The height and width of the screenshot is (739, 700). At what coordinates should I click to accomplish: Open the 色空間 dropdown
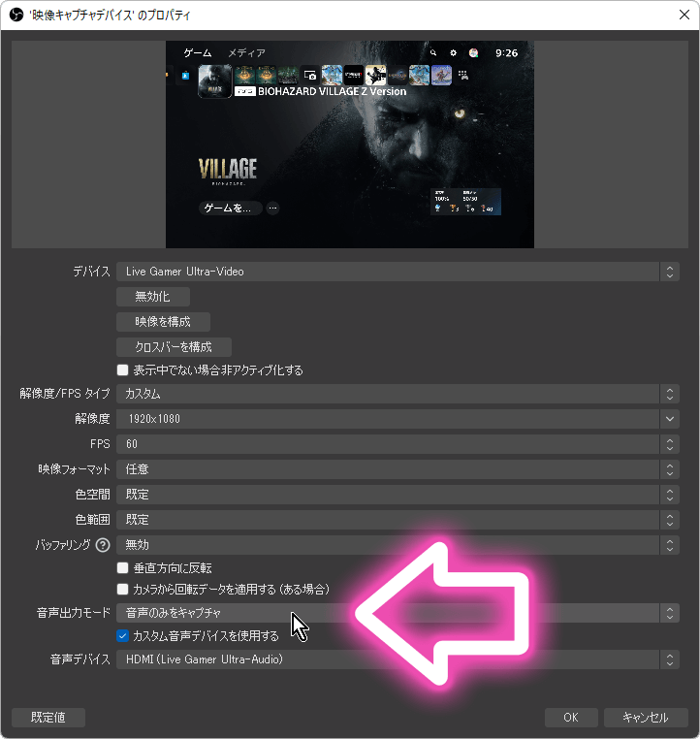(x=398, y=495)
